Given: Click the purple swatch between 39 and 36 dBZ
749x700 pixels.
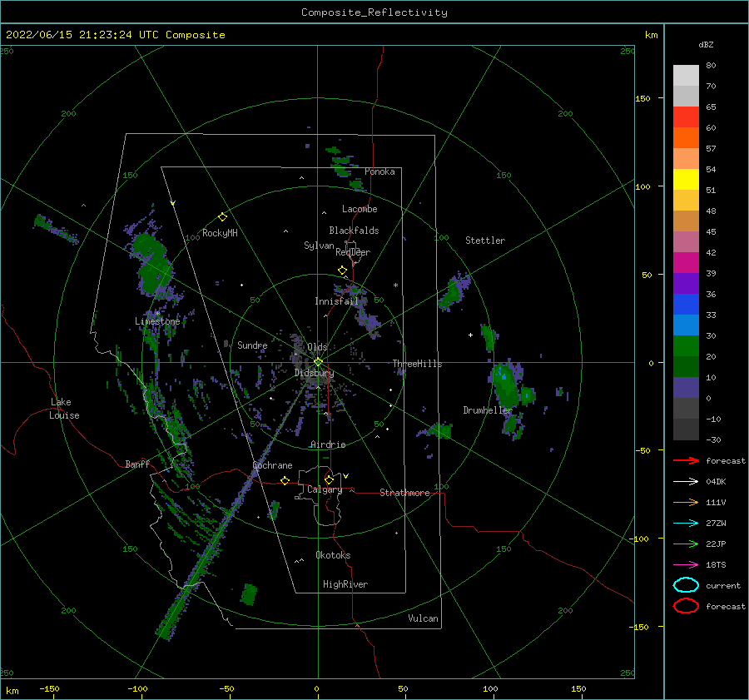Looking at the screenshot, I should pyautogui.click(x=686, y=284).
